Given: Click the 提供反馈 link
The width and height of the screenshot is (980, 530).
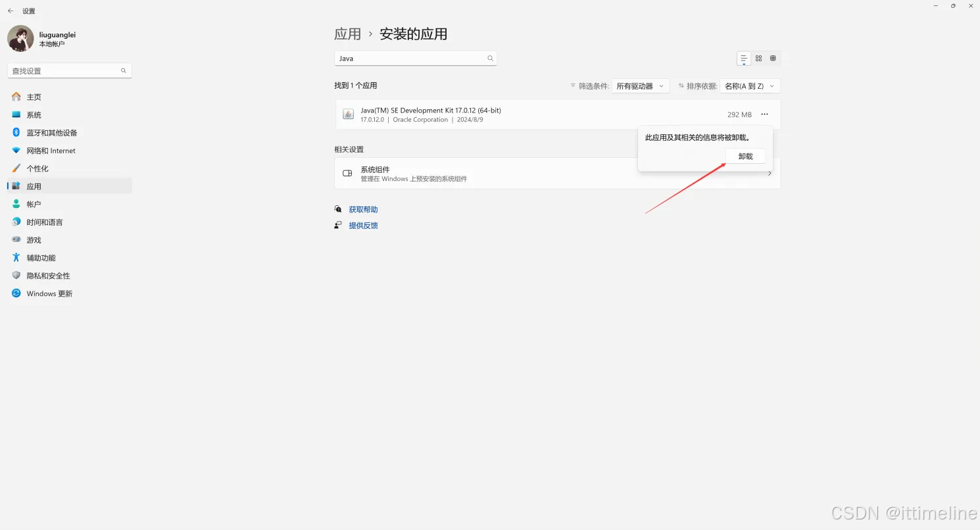Looking at the screenshot, I should coord(363,226).
